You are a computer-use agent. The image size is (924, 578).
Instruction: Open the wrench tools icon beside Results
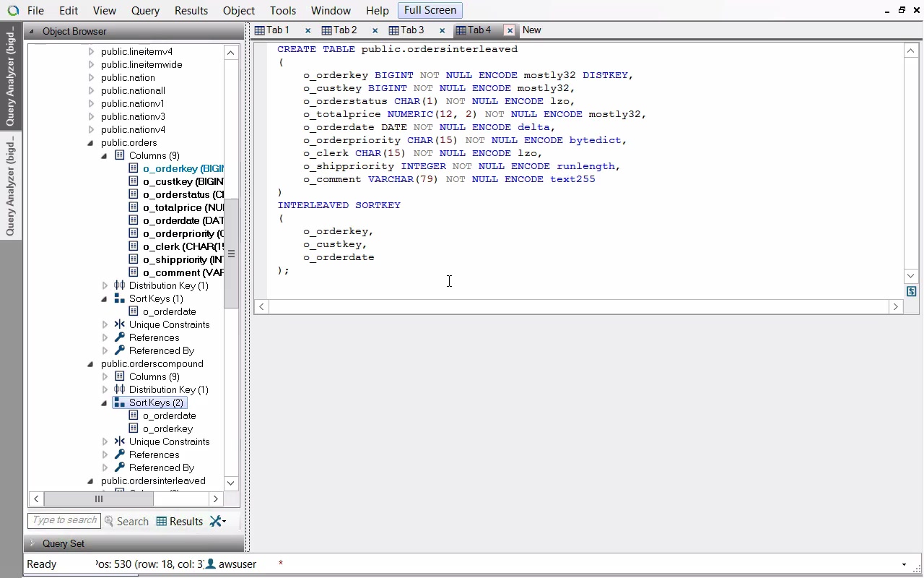coord(217,521)
